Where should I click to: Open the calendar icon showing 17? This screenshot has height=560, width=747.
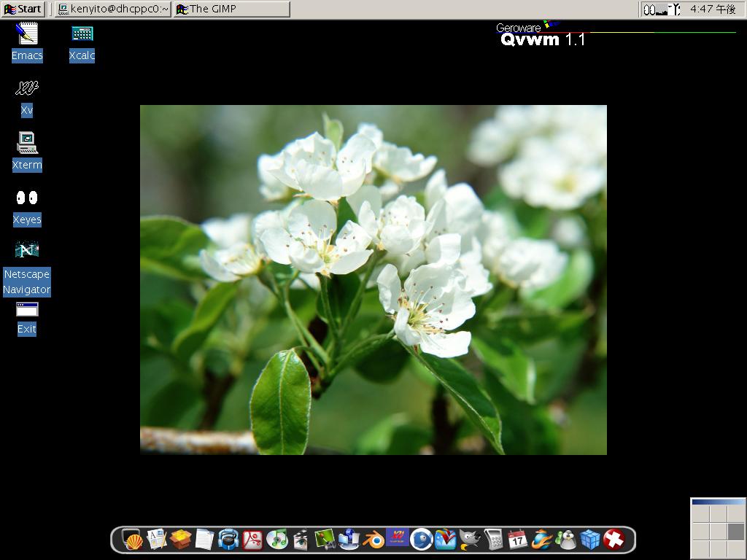[519, 540]
